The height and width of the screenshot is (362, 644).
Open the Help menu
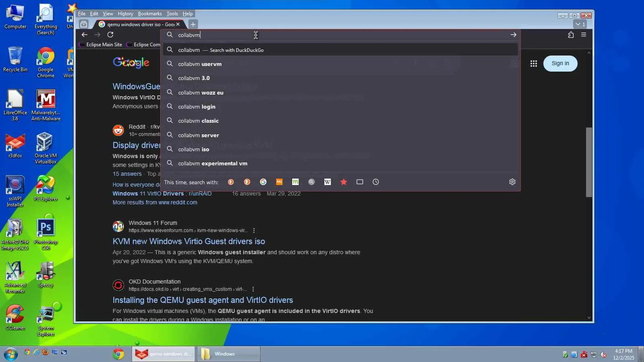click(x=188, y=14)
